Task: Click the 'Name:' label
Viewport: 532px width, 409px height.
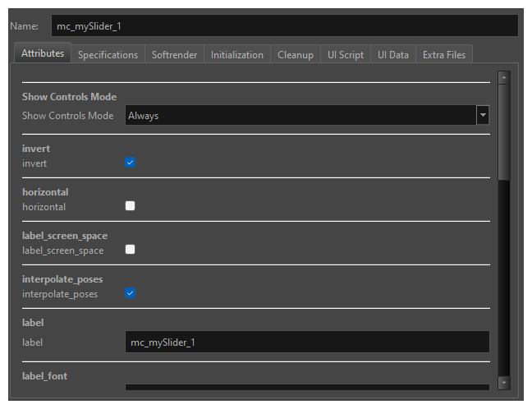Action: [24, 26]
